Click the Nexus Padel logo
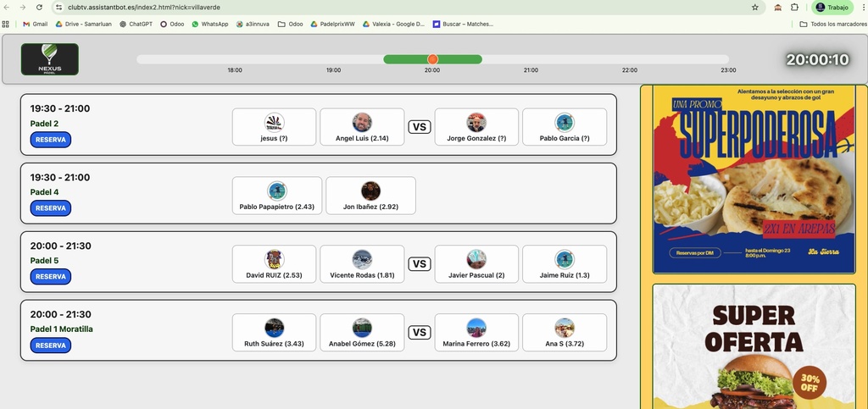The image size is (868, 409). tap(50, 59)
